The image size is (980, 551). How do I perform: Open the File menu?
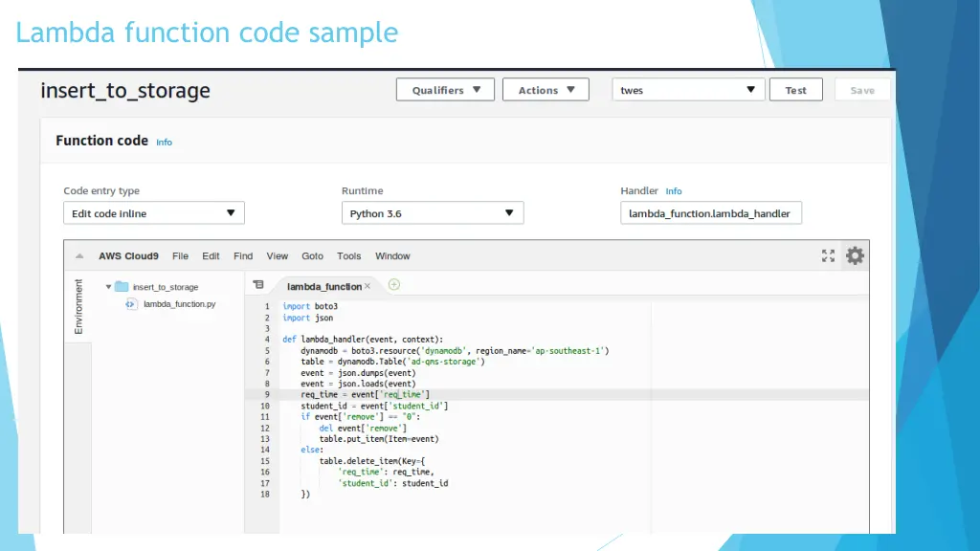click(x=180, y=256)
